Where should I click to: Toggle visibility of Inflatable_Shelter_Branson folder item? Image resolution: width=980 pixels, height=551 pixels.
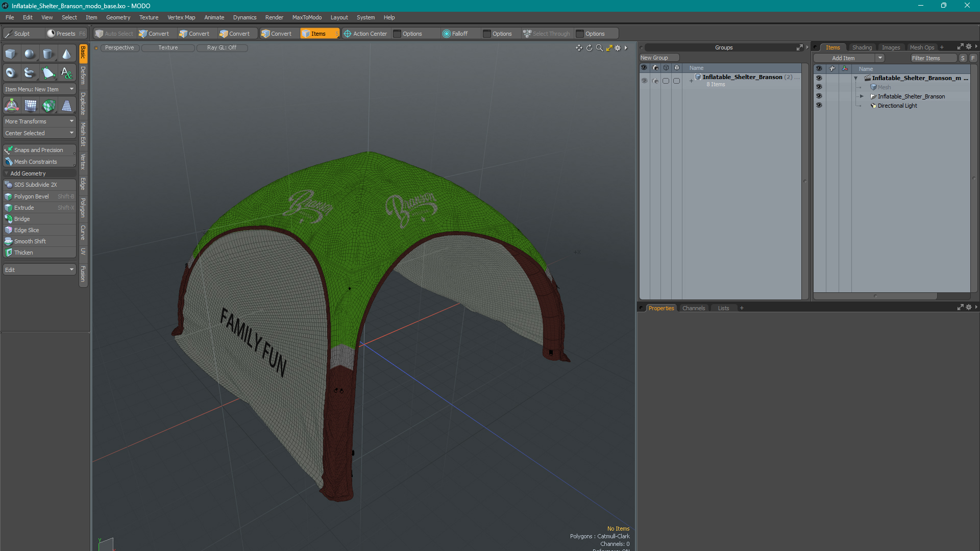[819, 96]
